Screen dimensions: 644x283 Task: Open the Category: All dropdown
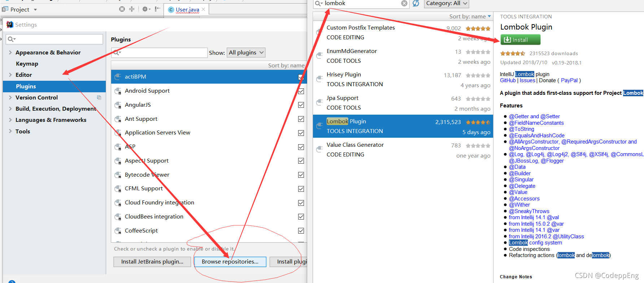pyautogui.click(x=447, y=3)
